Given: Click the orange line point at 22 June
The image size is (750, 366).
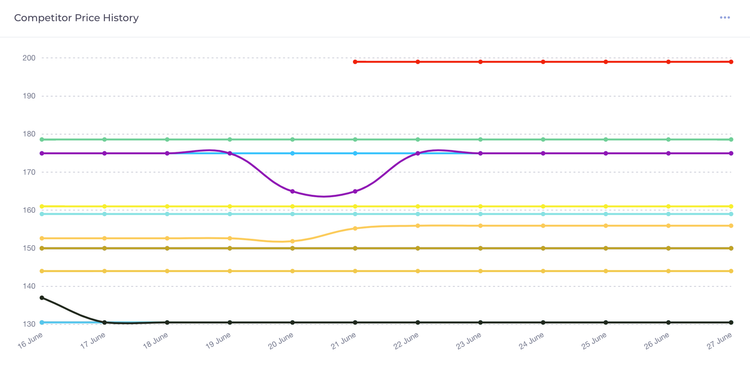Looking at the screenshot, I should click(418, 225).
